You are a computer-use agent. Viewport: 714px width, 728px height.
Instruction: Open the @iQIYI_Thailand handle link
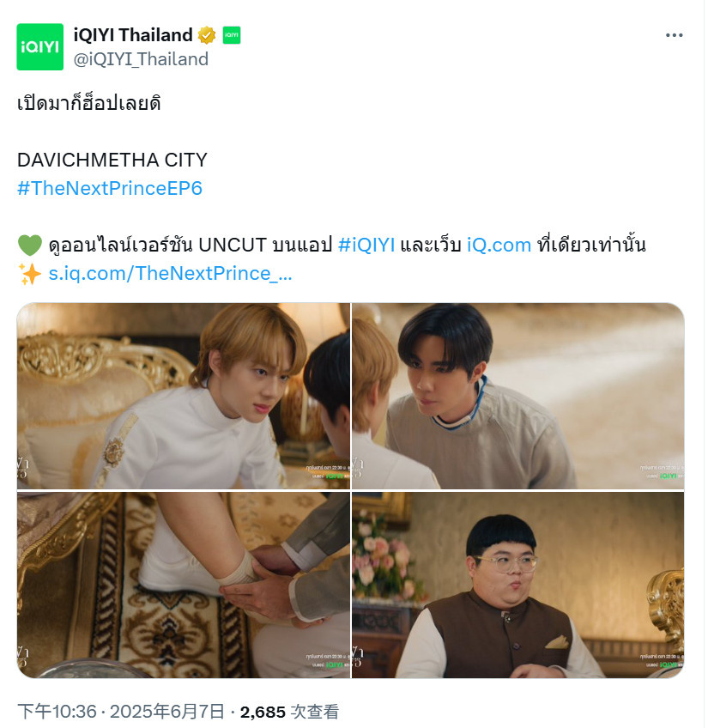(141, 59)
